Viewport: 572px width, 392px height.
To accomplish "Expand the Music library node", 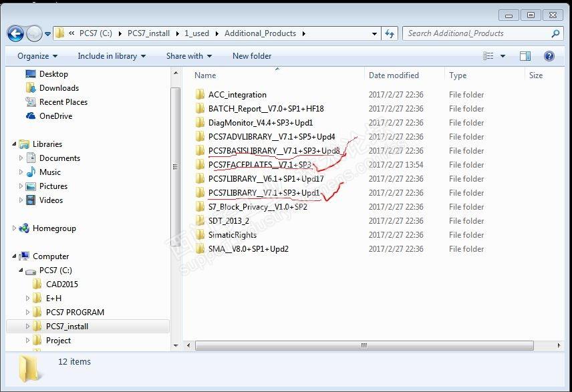I will (21, 172).
